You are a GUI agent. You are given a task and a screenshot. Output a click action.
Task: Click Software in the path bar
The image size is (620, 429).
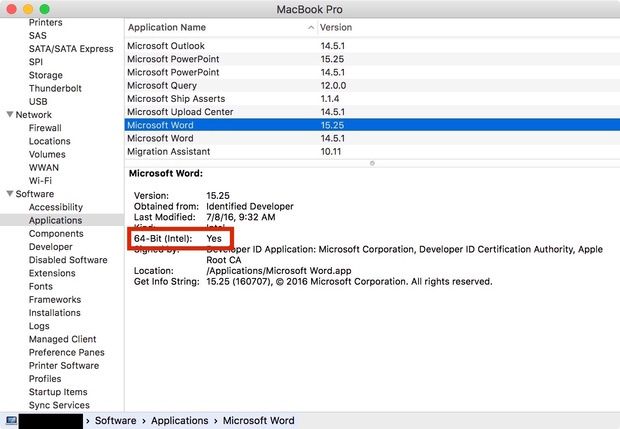(x=115, y=421)
